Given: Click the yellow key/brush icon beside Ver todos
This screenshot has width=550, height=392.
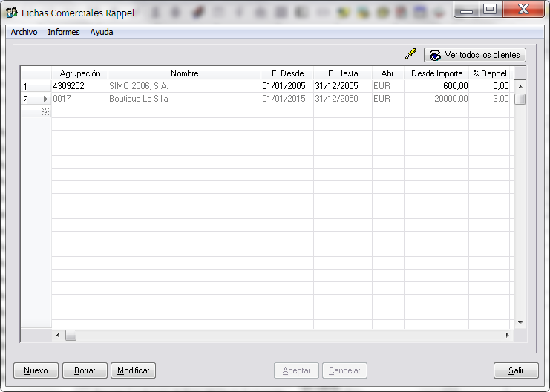Looking at the screenshot, I should coord(410,54).
